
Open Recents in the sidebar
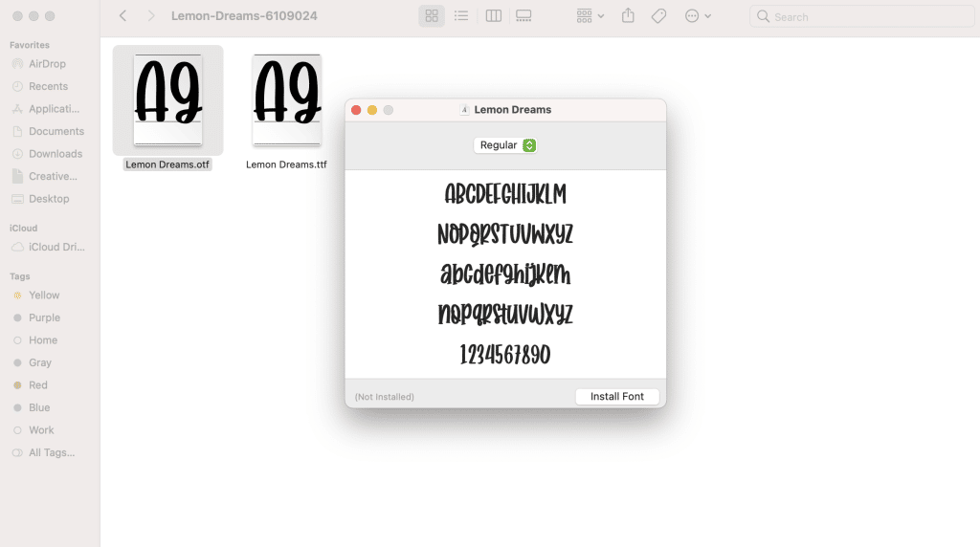[49, 86]
